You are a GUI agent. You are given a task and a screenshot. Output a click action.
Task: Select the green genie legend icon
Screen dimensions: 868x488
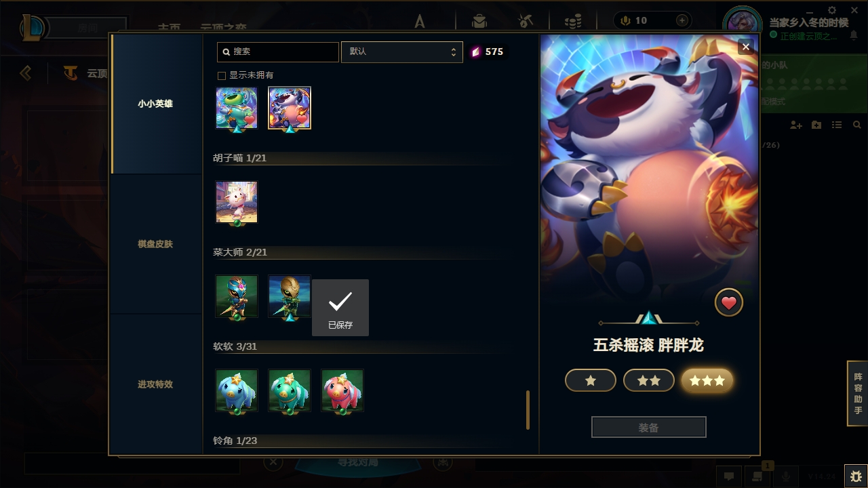(237, 108)
